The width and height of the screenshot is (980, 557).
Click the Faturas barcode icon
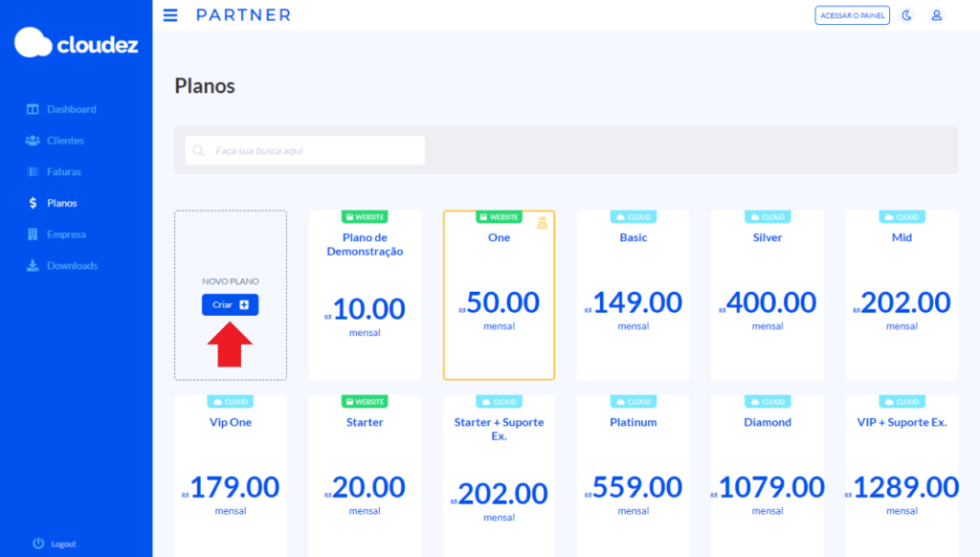pyautogui.click(x=33, y=172)
